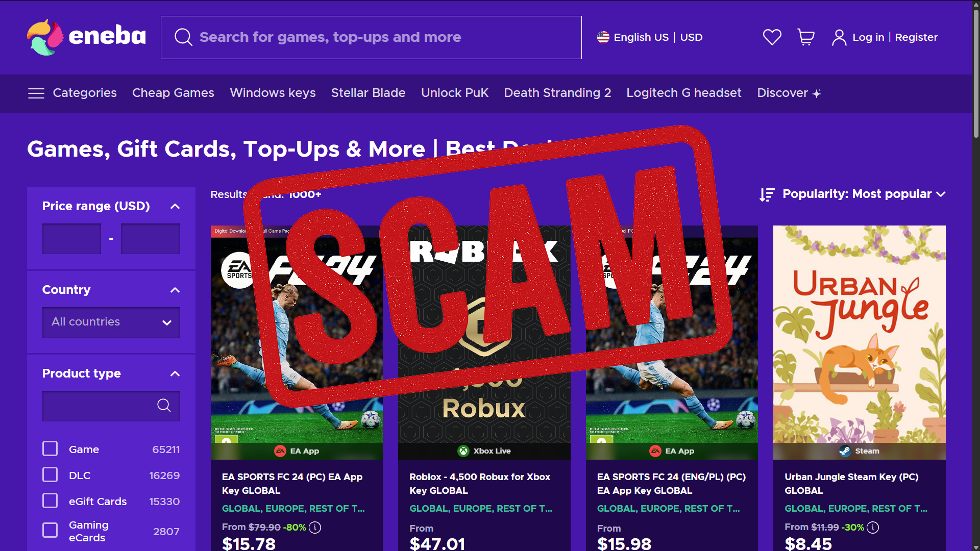Open the wishlist heart icon

[772, 37]
